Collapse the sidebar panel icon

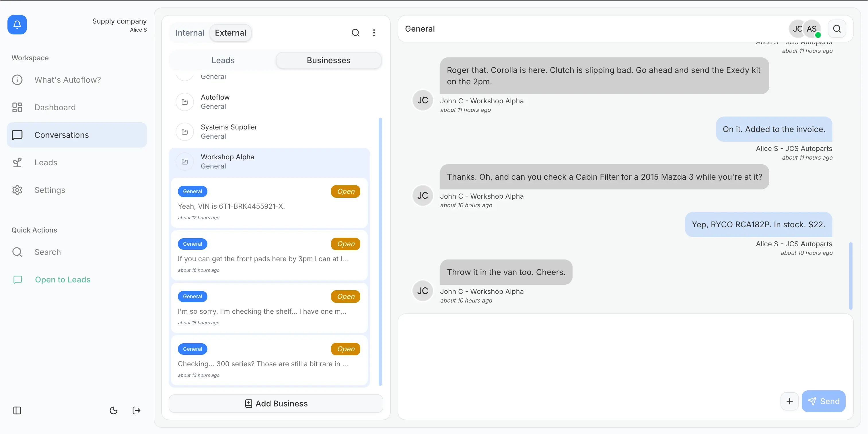[x=17, y=410]
